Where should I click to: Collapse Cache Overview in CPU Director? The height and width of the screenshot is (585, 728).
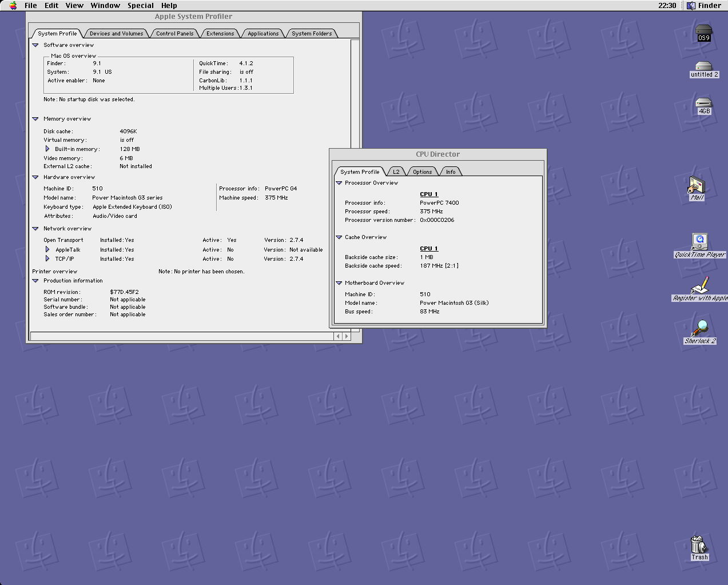coord(339,237)
